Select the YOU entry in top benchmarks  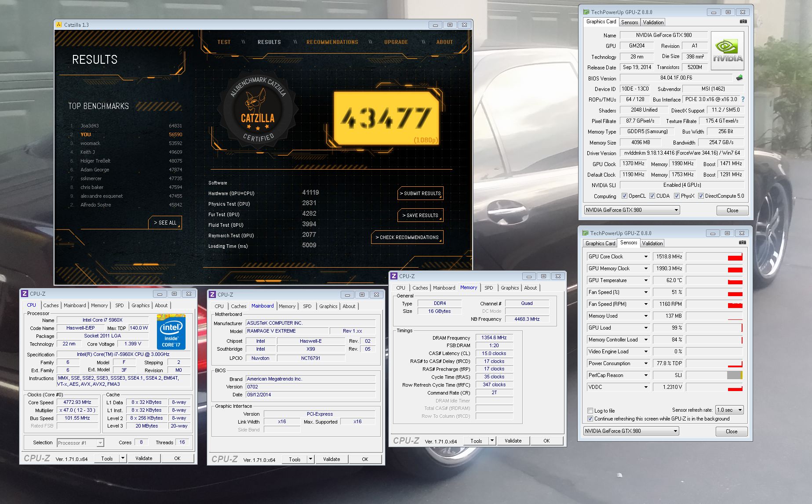[126, 134]
